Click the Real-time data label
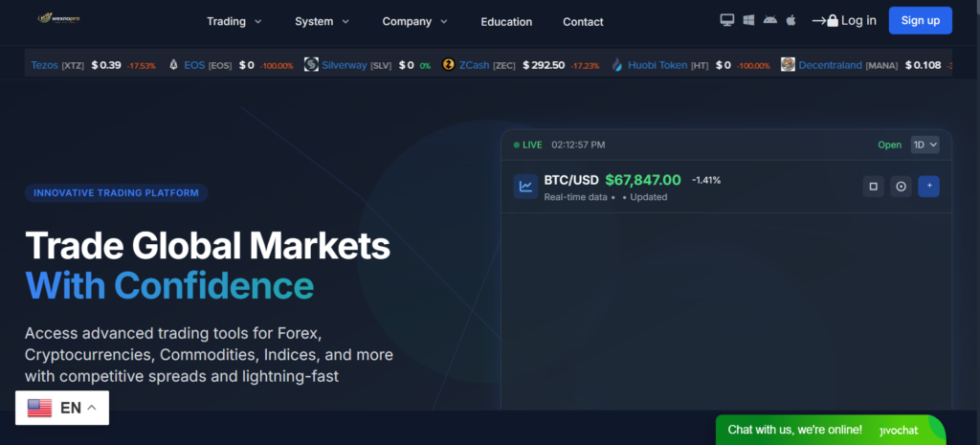Image resolution: width=980 pixels, height=445 pixels. coord(575,197)
